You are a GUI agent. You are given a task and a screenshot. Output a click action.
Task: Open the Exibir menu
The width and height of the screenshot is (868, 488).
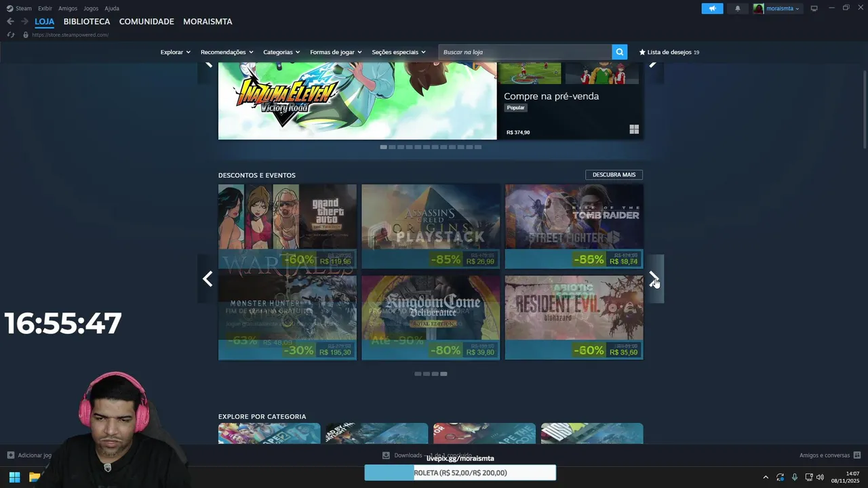point(45,8)
